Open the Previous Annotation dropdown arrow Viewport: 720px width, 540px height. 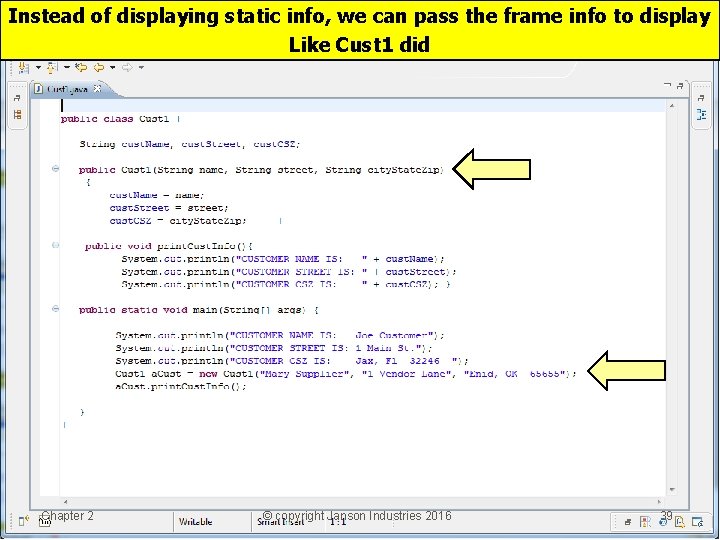coord(67,68)
